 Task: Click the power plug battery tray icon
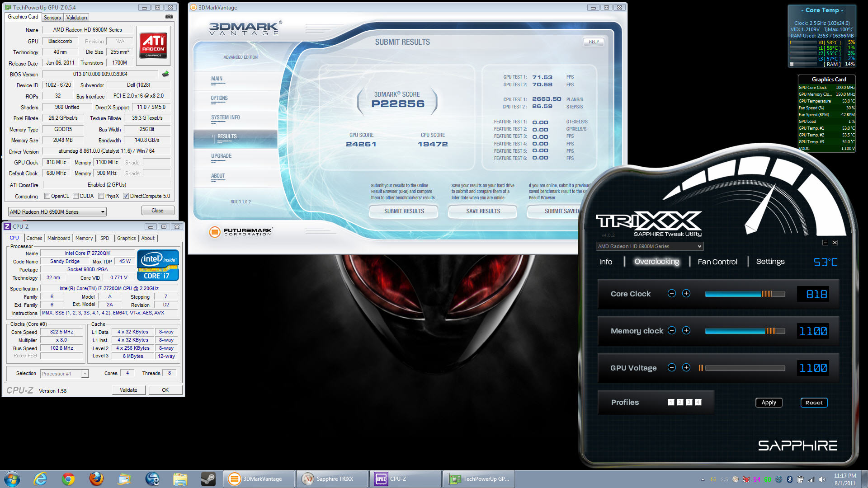tap(801, 479)
